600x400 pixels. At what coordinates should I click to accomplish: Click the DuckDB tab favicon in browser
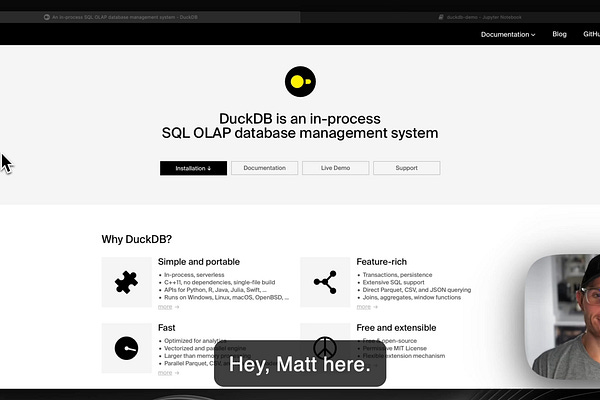47,17
